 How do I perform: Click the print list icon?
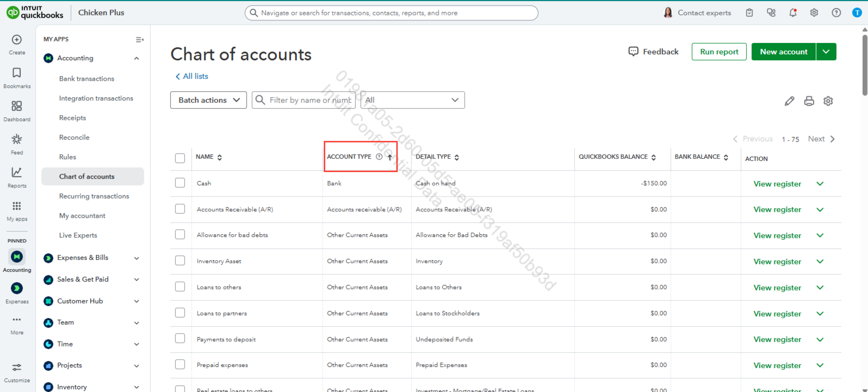tap(809, 101)
